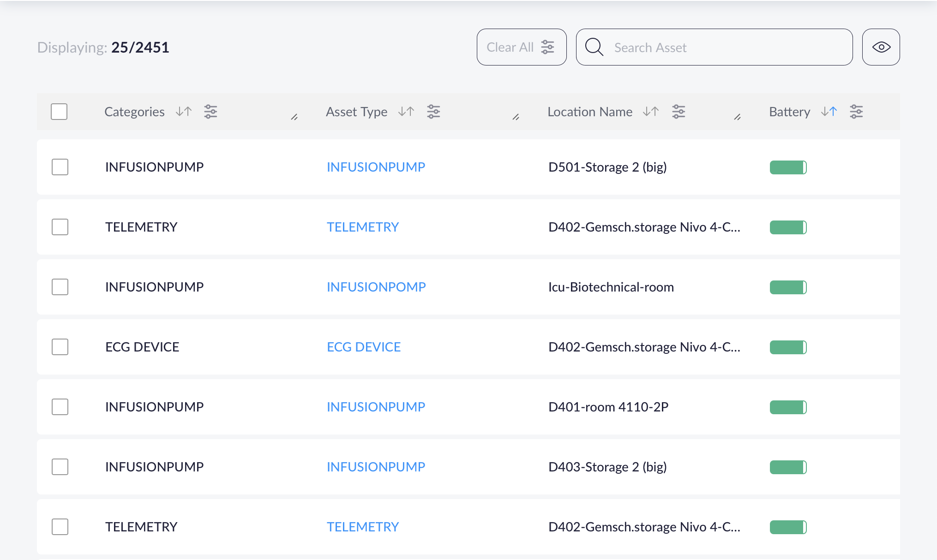This screenshot has width=937, height=560.
Task: Click the 'Displaying: 25/2451' count text
Action: (103, 47)
